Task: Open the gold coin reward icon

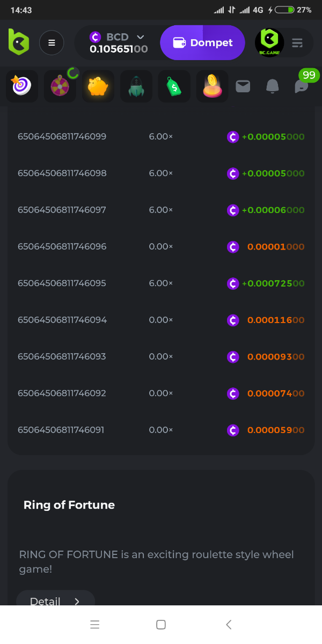Action: click(212, 86)
